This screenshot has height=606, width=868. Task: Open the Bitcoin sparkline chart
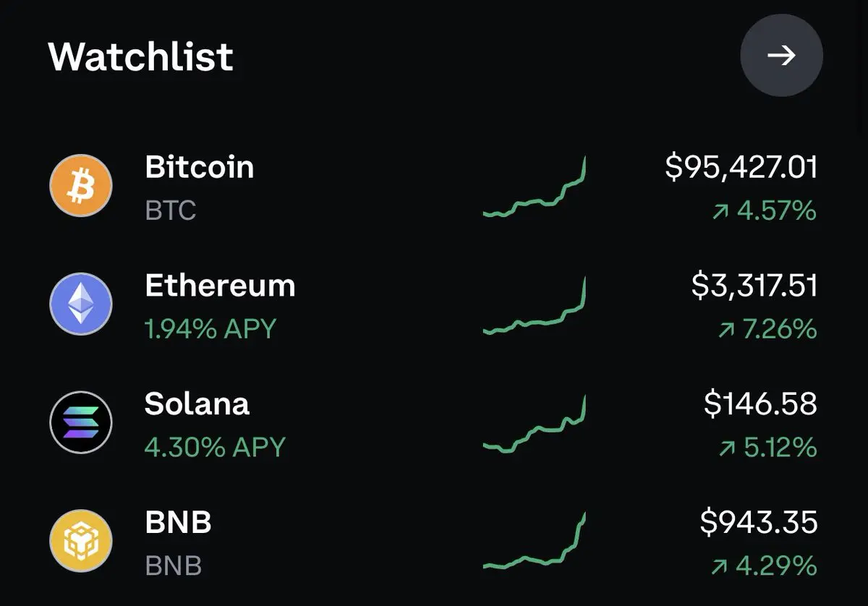click(535, 187)
